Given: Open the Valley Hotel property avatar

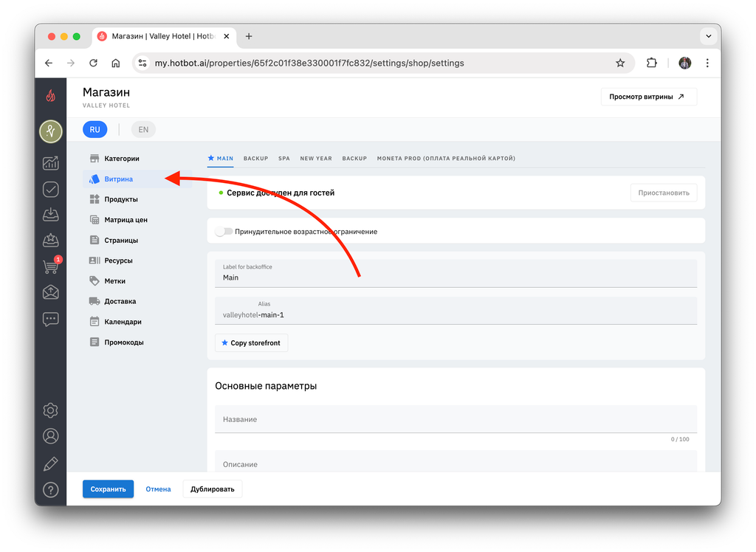Looking at the screenshot, I should (x=51, y=131).
